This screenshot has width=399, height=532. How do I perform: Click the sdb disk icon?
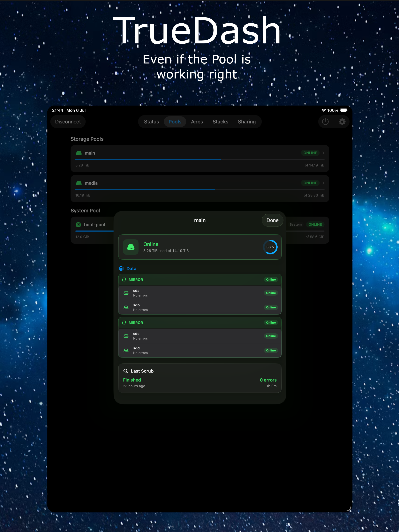(x=126, y=307)
